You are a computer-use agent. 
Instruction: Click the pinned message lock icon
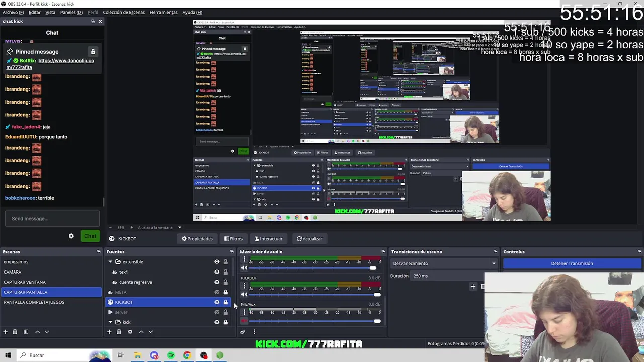pyautogui.click(x=93, y=52)
